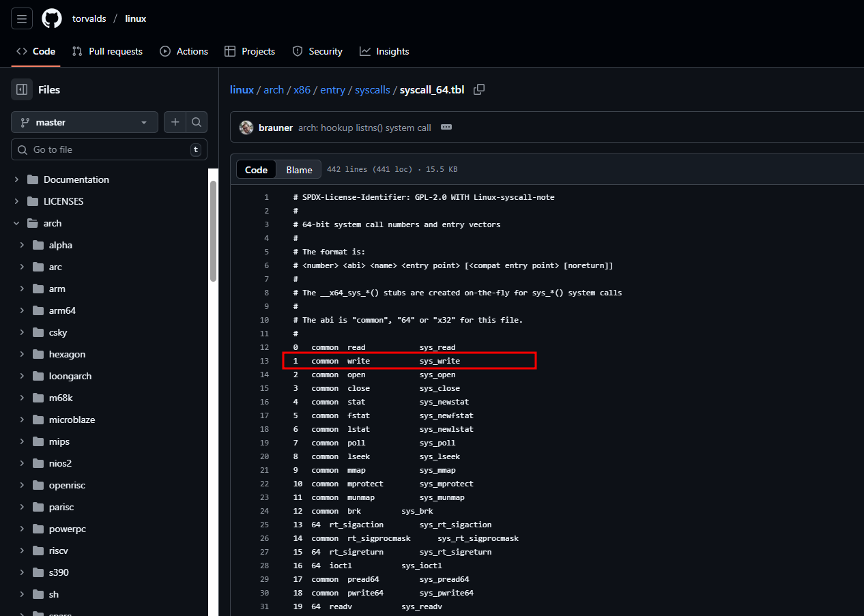
Task: Select openrisc folder in tree
Action: coord(67,485)
